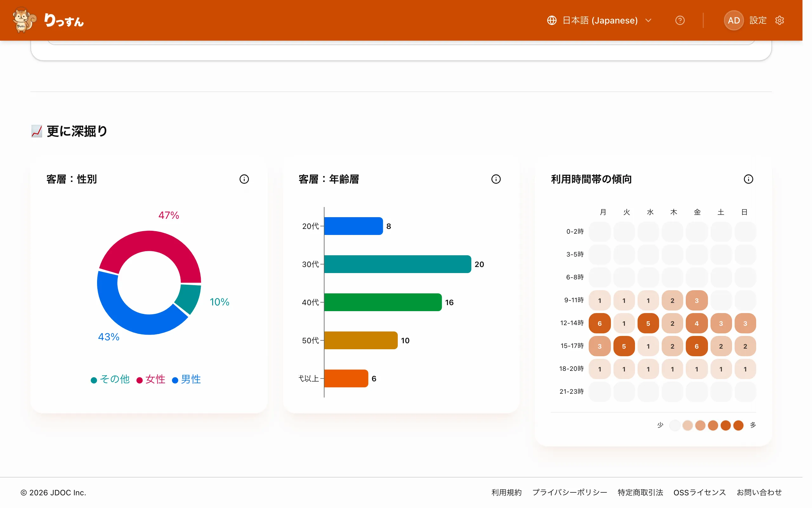The height and width of the screenshot is (508, 812).
Task: Toggle the 女性 legend item
Action: (151, 379)
